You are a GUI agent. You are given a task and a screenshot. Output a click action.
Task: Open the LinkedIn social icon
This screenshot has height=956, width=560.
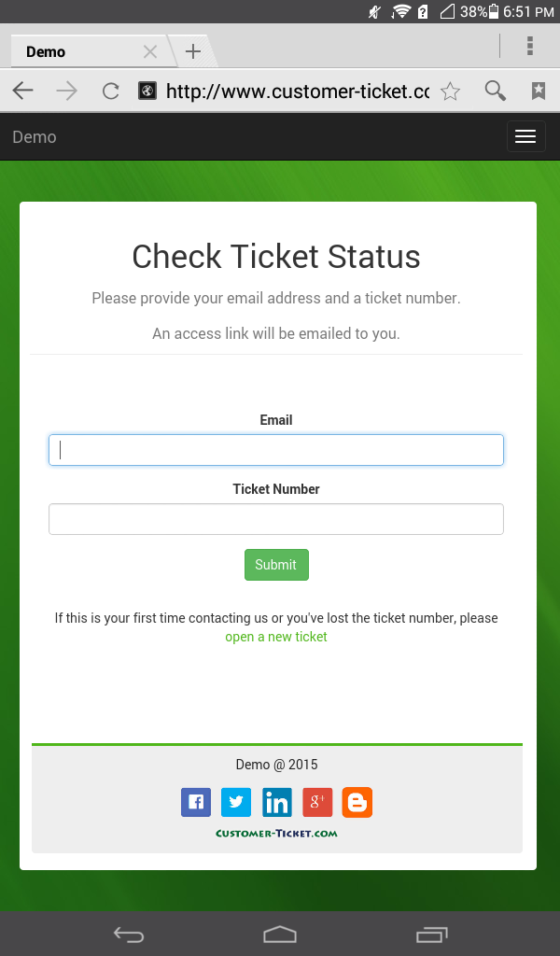[x=276, y=802]
